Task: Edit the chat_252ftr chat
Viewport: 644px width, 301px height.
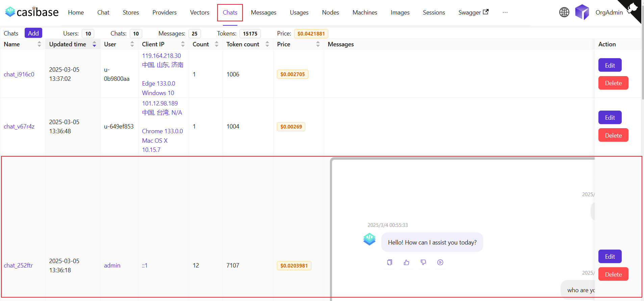Action: [x=610, y=256]
